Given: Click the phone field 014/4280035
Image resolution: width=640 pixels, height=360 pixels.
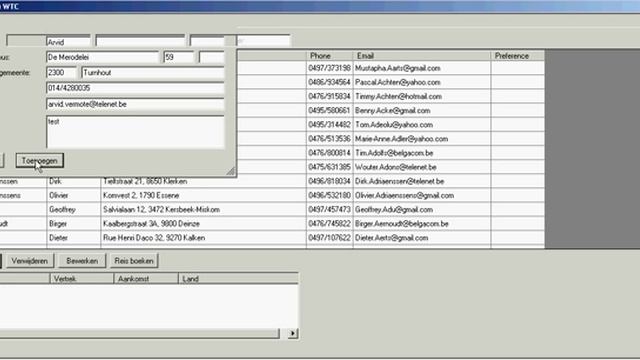Looking at the screenshot, I should click(135, 88).
